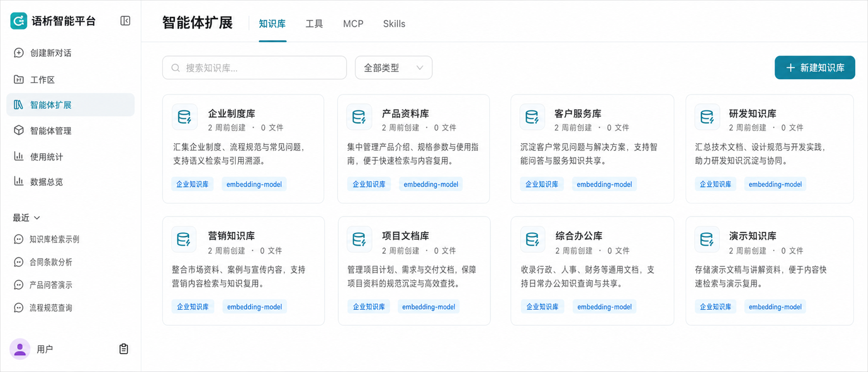This screenshot has width=868, height=372.
Task: Click the cube icon beside 智能体管理
Action: 19,130
